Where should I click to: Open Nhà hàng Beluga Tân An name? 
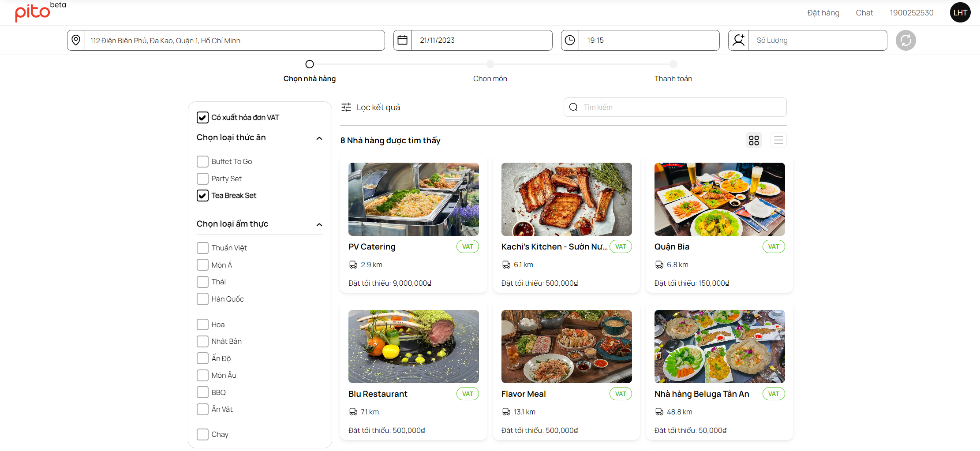pyautogui.click(x=702, y=394)
